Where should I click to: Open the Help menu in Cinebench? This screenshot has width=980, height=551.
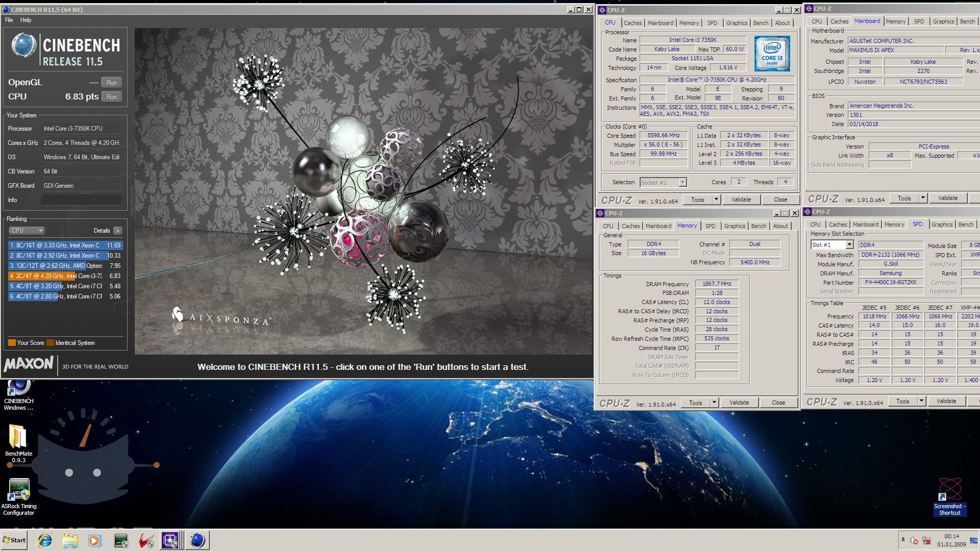click(x=26, y=20)
